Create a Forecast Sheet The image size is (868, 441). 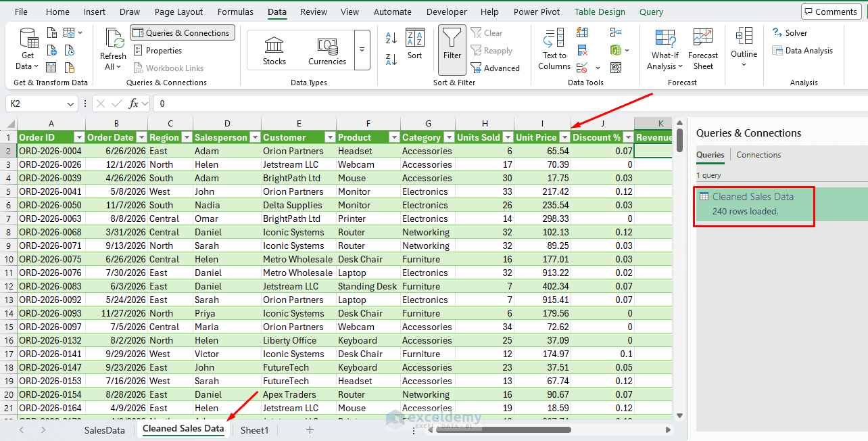(x=703, y=49)
